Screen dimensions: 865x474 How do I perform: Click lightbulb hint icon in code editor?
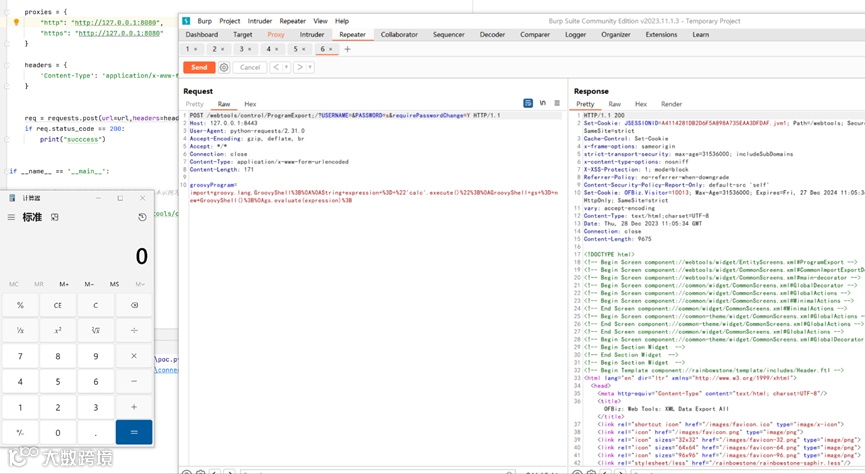pos(16,22)
